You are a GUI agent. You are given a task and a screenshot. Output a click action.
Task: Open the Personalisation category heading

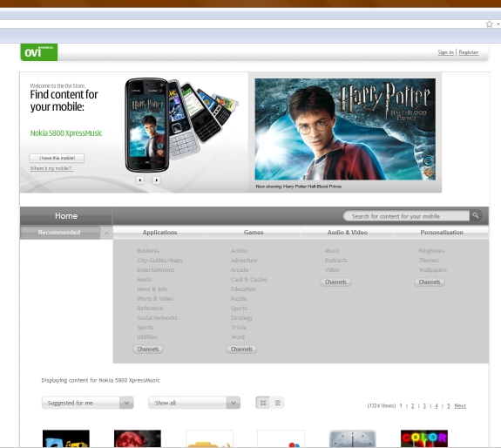click(x=442, y=233)
